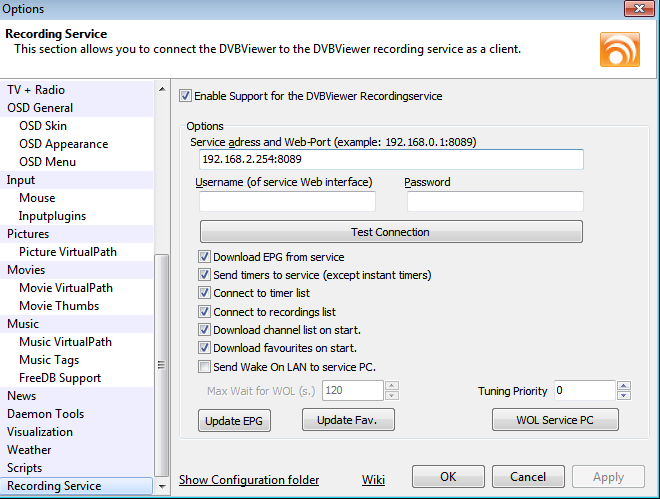This screenshot has width=660, height=499.
Task: Toggle Connect to recordings list
Action: coord(204,312)
